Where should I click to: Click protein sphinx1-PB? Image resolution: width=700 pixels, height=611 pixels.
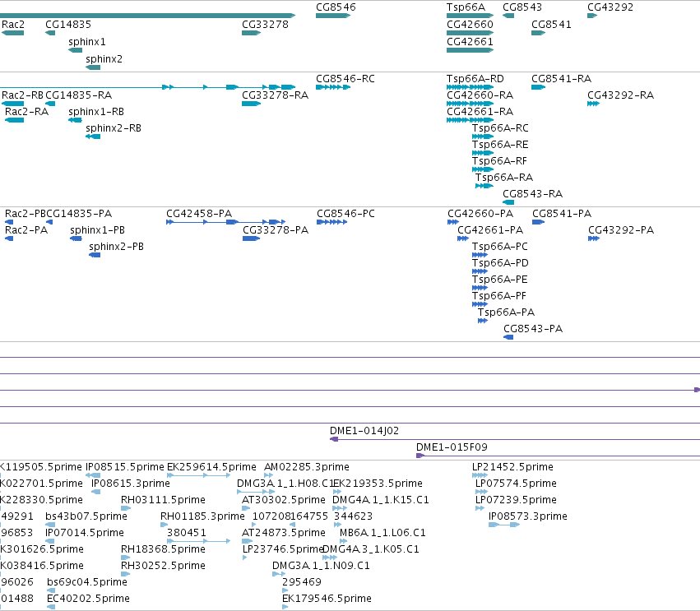(97, 231)
